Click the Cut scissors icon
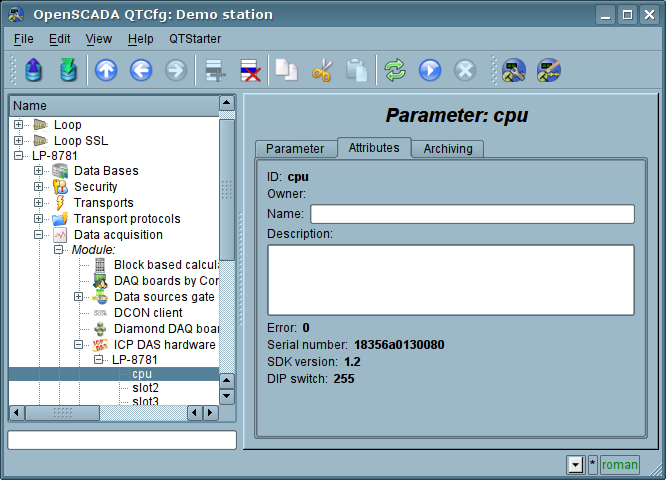 coord(321,70)
